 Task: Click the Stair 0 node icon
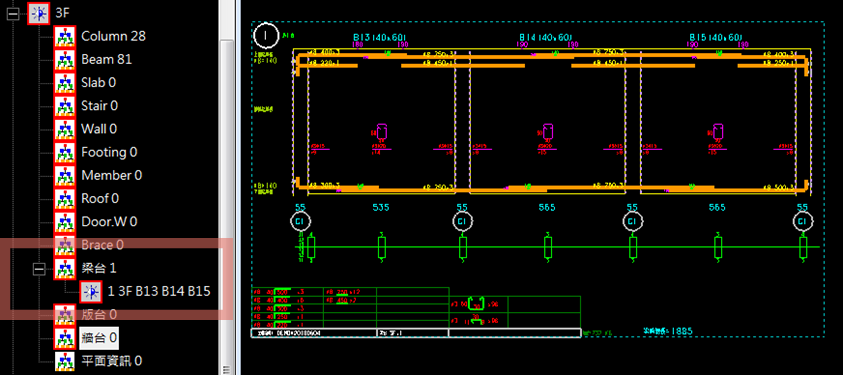tap(65, 106)
